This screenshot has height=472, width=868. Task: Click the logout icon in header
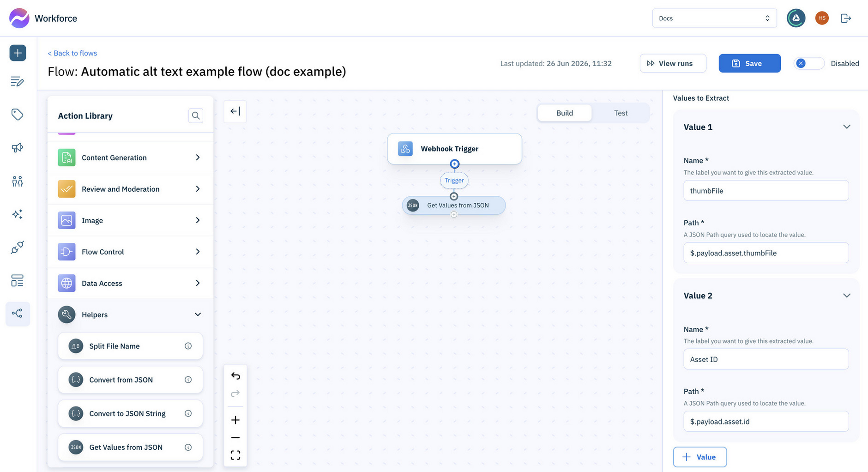pos(846,18)
